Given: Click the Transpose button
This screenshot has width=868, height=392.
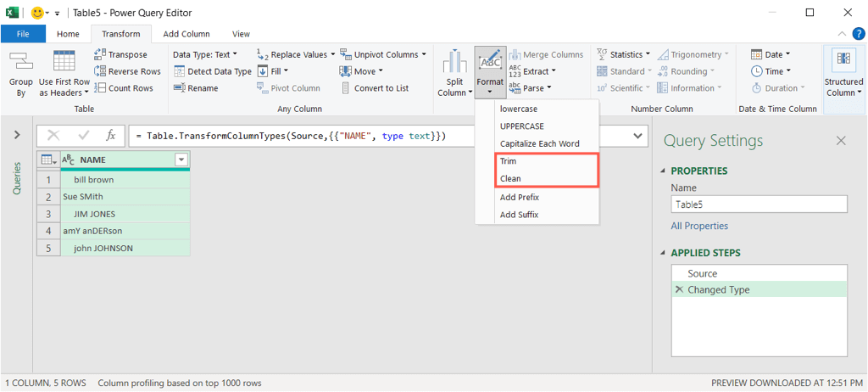Looking at the screenshot, I should 120,54.
